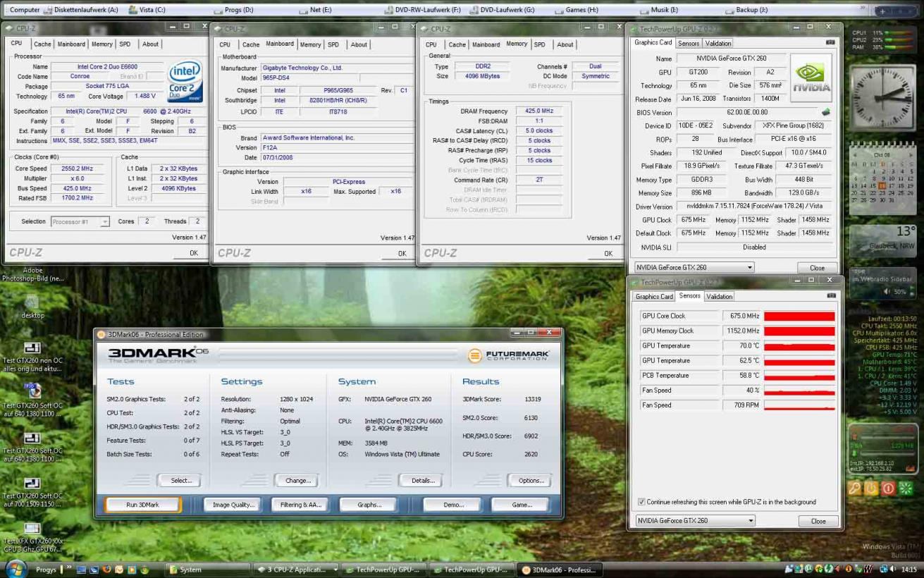Screen dimensions: 924x578
Task: Click Game... button in 3DMark06
Action: pyautogui.click(x=522, y=505)
